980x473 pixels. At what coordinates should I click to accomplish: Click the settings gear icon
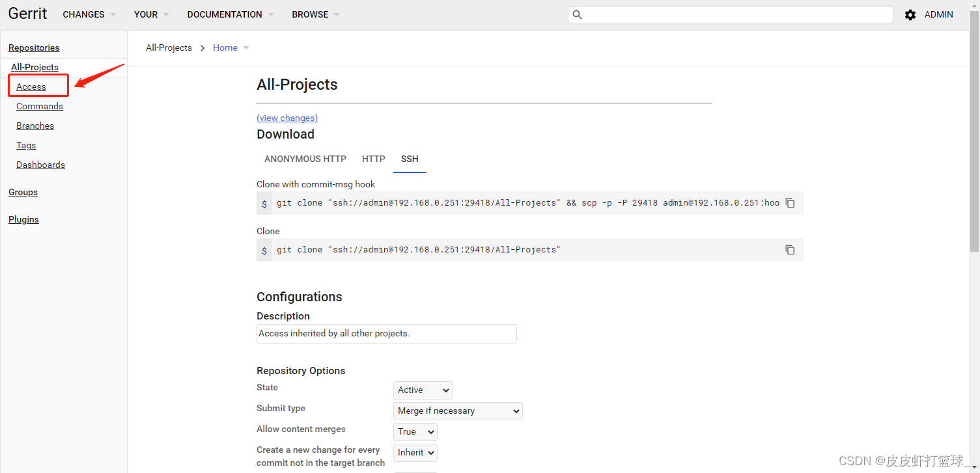(910, 15)
